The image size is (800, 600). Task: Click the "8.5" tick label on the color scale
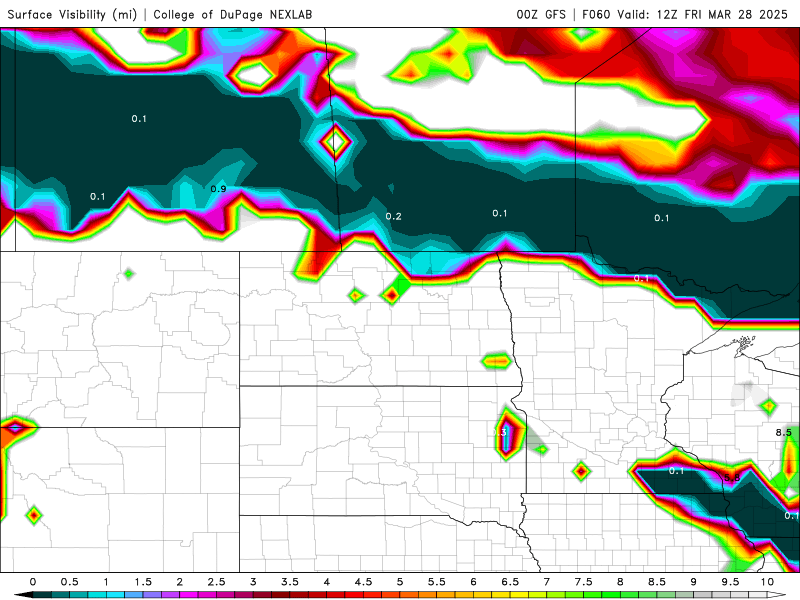(x=657, y=582)
